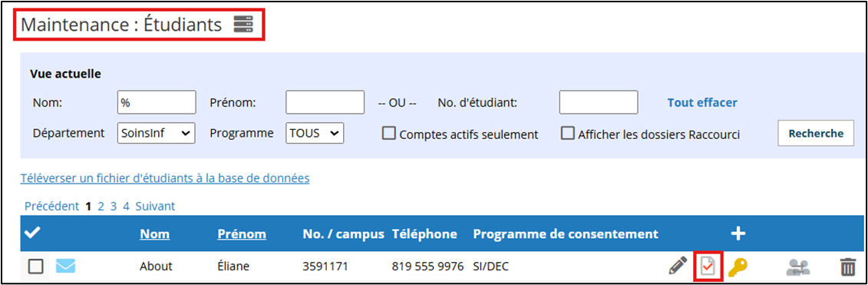Edit About's record with the pencil icon
The image size is (868, 285).
click(x=678, y=266)
